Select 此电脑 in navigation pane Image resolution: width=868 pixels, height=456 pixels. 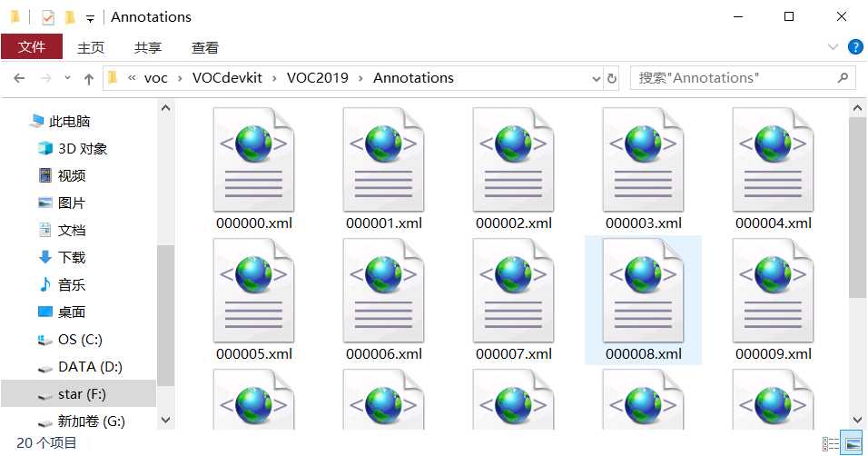[x=60, y=122]
